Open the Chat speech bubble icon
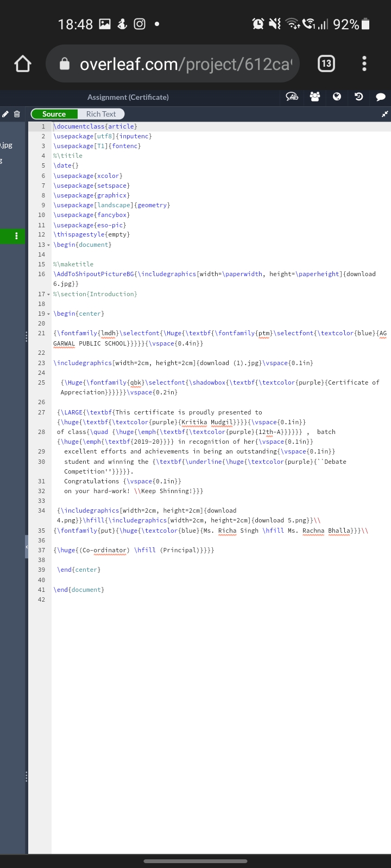This screenshot has width=391, height=868. 381,97
